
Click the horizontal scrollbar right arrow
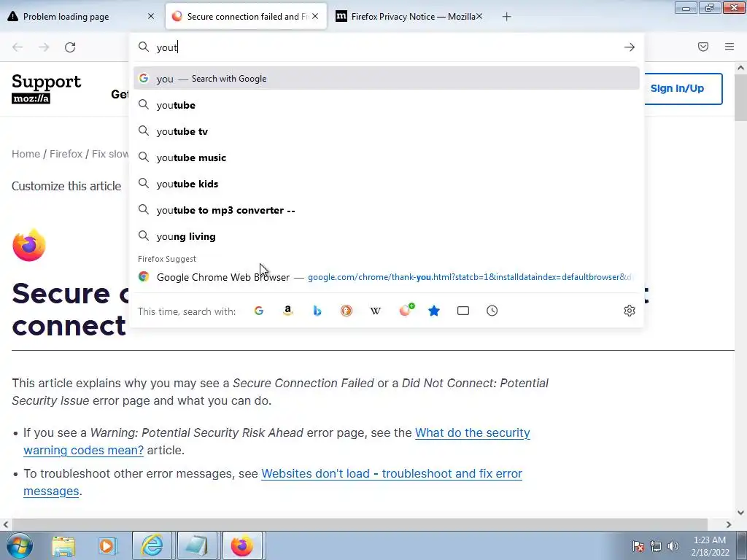coord(729,524)
